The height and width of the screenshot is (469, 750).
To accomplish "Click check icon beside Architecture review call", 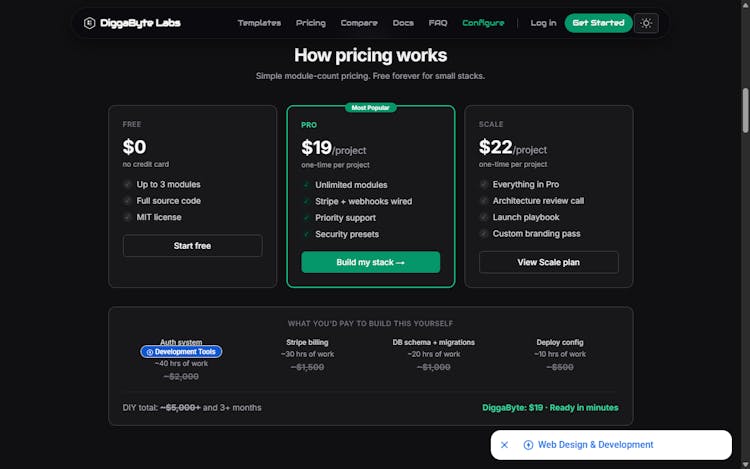I will click(484, 201).
